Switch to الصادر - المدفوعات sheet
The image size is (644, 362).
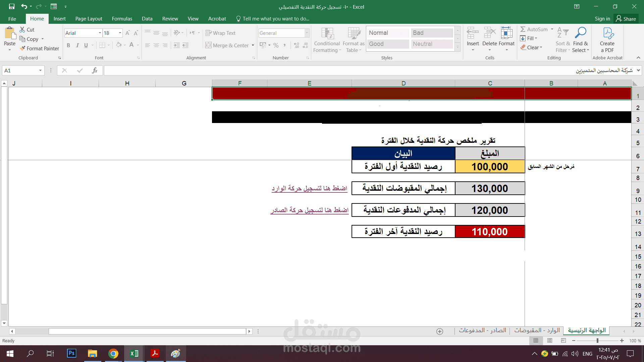[483, 330]
